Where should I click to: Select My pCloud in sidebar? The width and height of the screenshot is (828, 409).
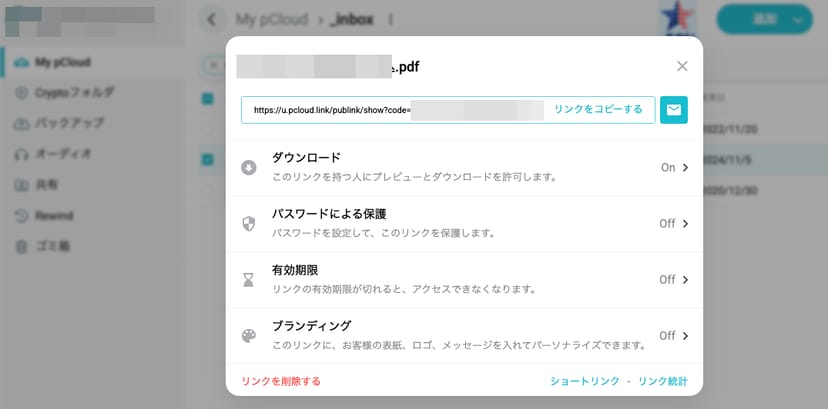pos(62,62)
